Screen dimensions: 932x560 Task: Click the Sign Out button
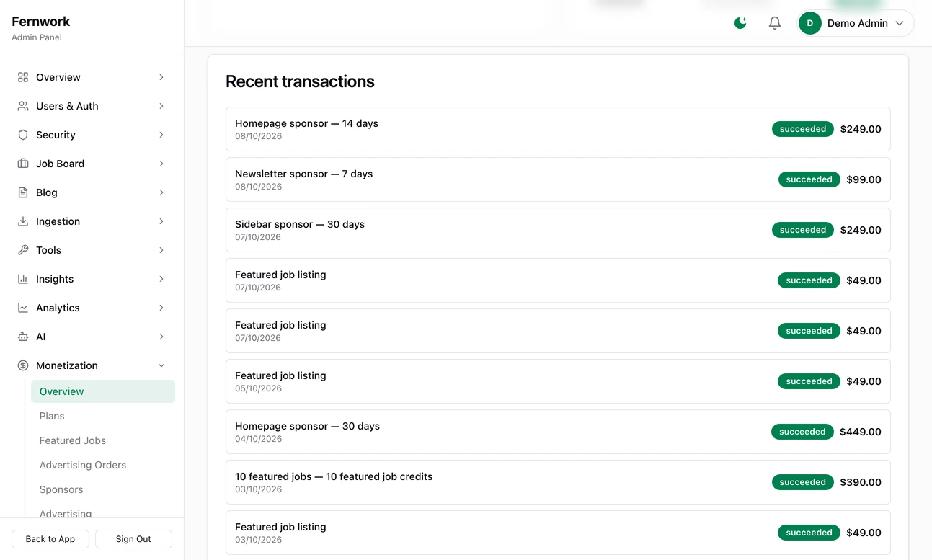[x=133, y=539]
